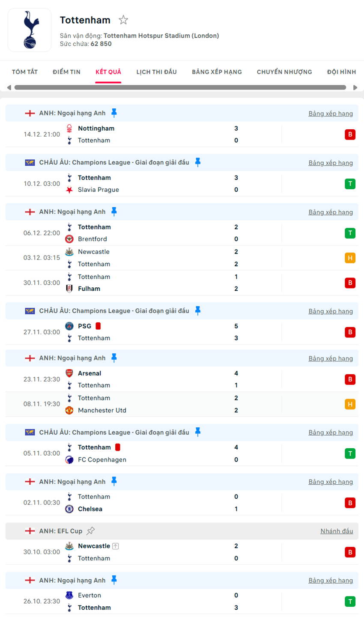Viewport: 364px width, 617px height.
Task: Click the PSG team logo
Action: (x=69, y=326)
